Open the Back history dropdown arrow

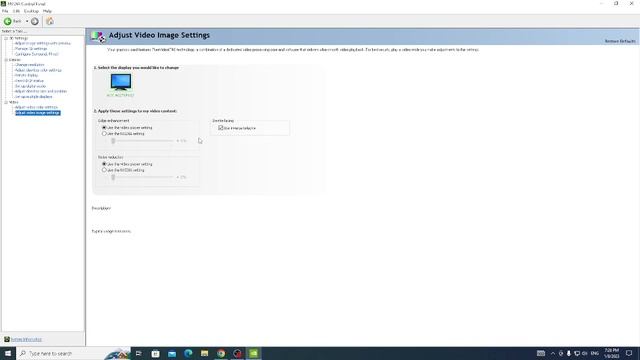pos(27,21)
